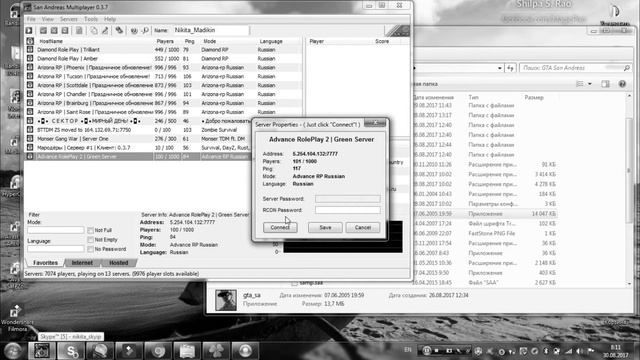Image resolution: width=640 pixels, height=360 pixels.
Task: Click Connect in Server Properties dialog
Action: [x=280, y=227]
